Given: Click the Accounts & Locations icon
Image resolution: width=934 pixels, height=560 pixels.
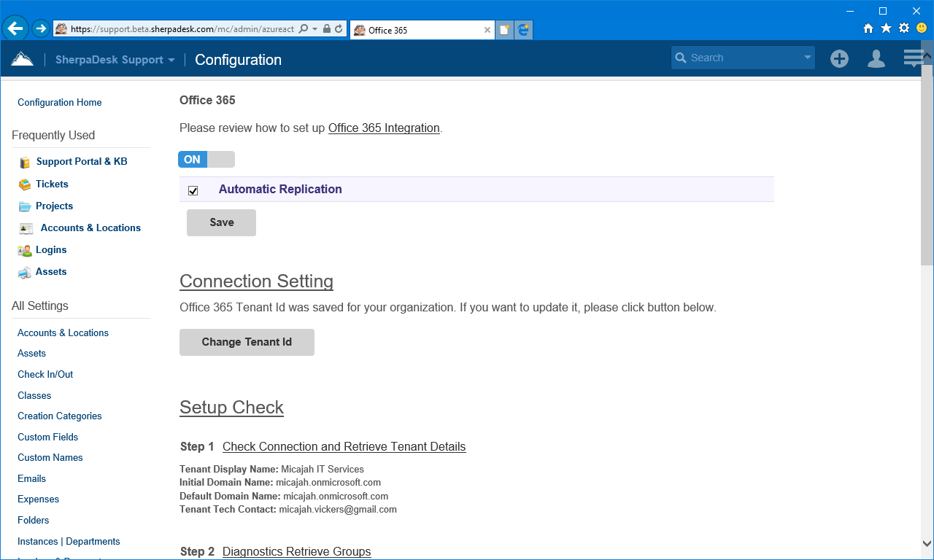Looking at the screenshot, I should pos(24,227).
